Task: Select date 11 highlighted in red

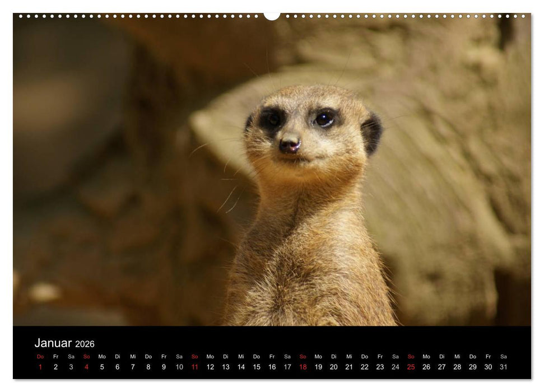Action: pyautogui.click(x=194, y=368)
